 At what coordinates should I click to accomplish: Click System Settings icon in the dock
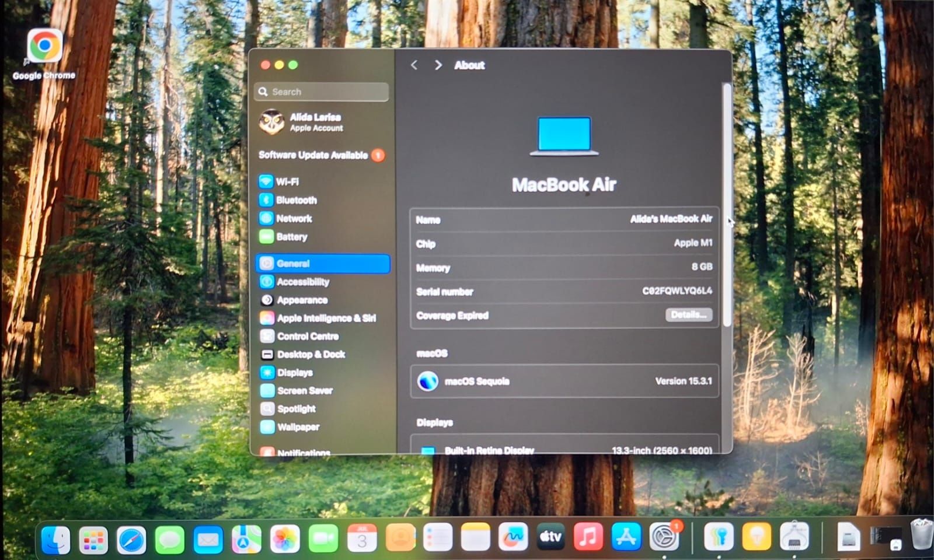[x=664, y=536]
